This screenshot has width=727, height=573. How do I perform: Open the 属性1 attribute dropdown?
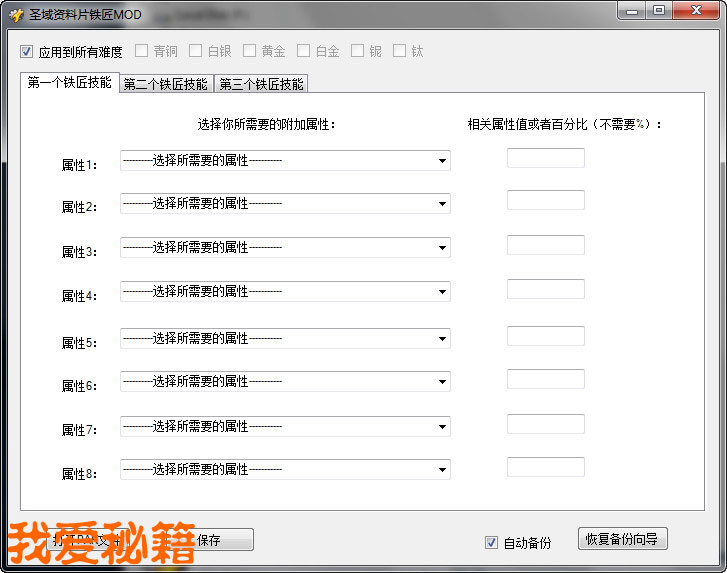[285, 161]
